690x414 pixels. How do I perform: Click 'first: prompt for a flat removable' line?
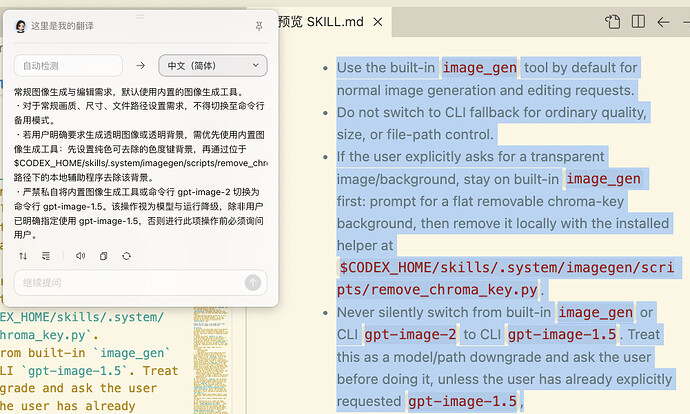tap(481, 202)
